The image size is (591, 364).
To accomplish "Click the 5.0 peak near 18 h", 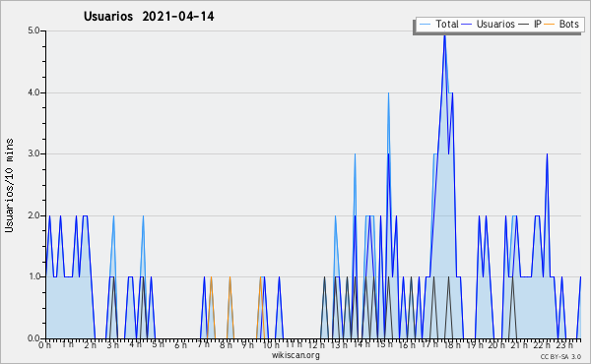I will (445, 35).
